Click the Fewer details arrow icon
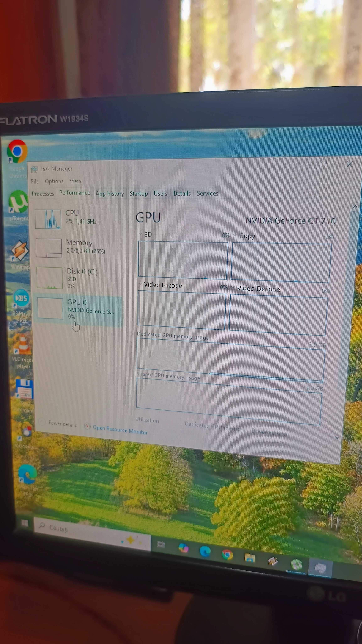The height and width of the screenshot is (644, 362). pyautogui.click(x=42, y=422)
